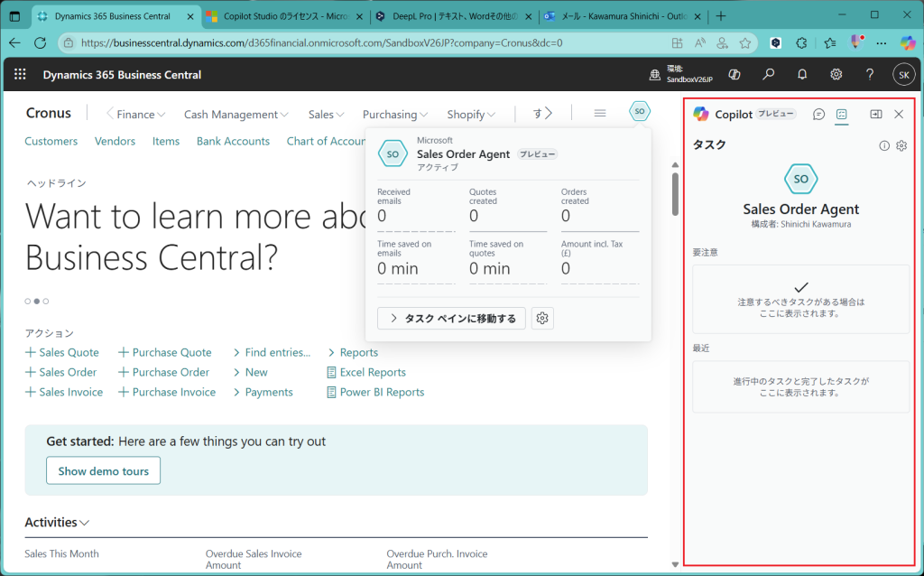The width and height of the screenshot is (924, 576).
Task: Add page to favorites star icon
Action: coord(745,42)
